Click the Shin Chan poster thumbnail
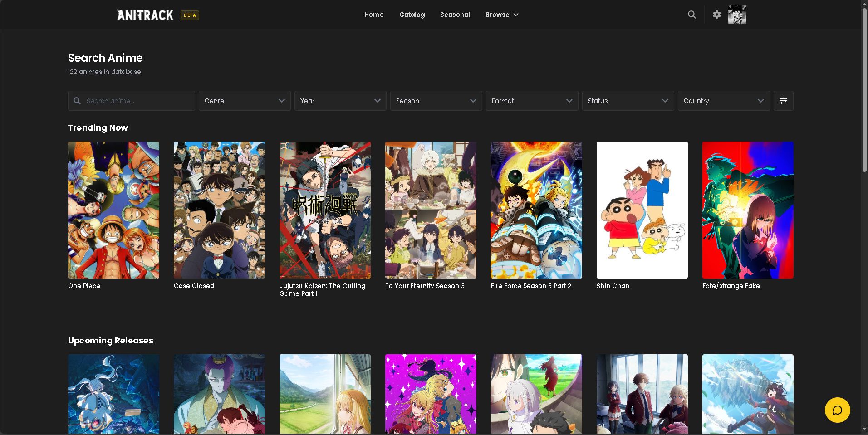This screenshot has height=435, width=868. point(642,210)
